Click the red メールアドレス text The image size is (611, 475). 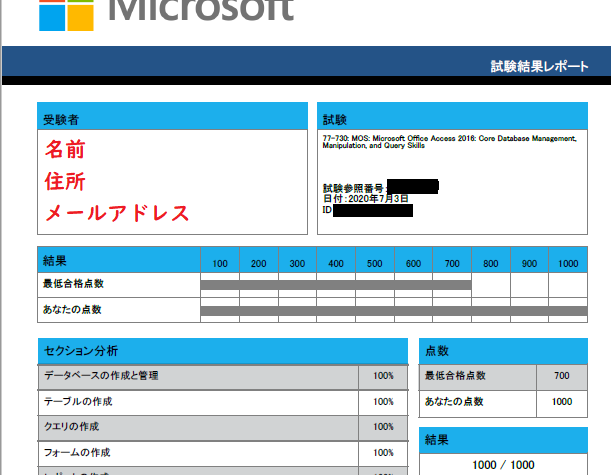pyautogui.click(x=117, y=213)
